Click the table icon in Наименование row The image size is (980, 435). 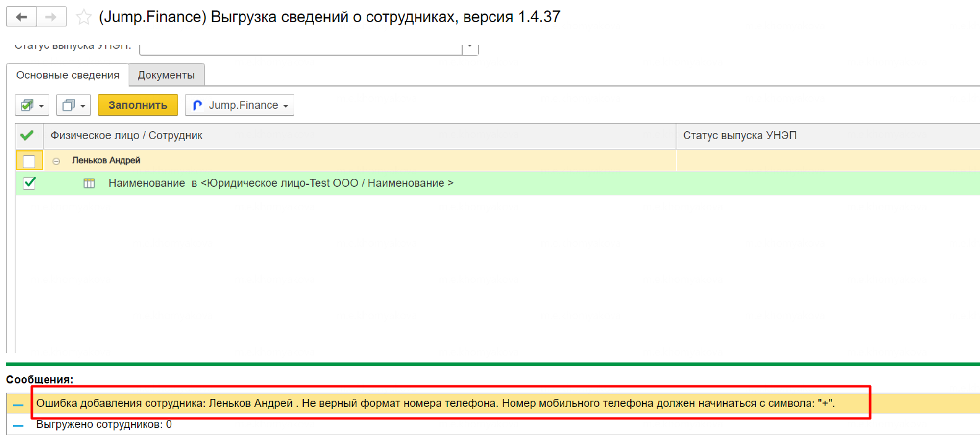pos(89,183)
